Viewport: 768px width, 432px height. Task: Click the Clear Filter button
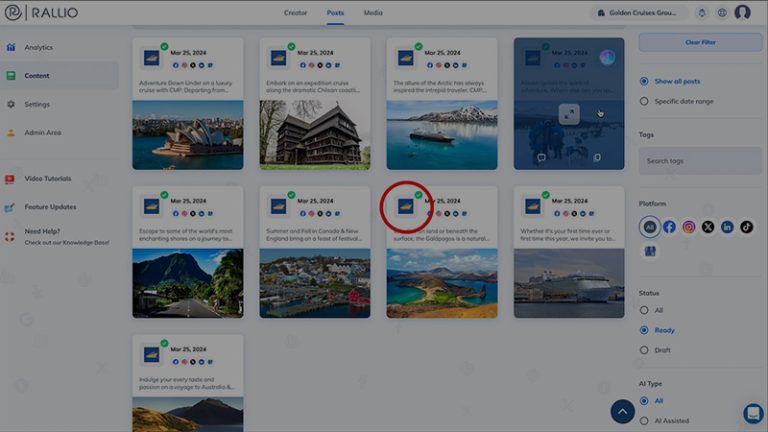pyautogui.click(x=700, y=42)
